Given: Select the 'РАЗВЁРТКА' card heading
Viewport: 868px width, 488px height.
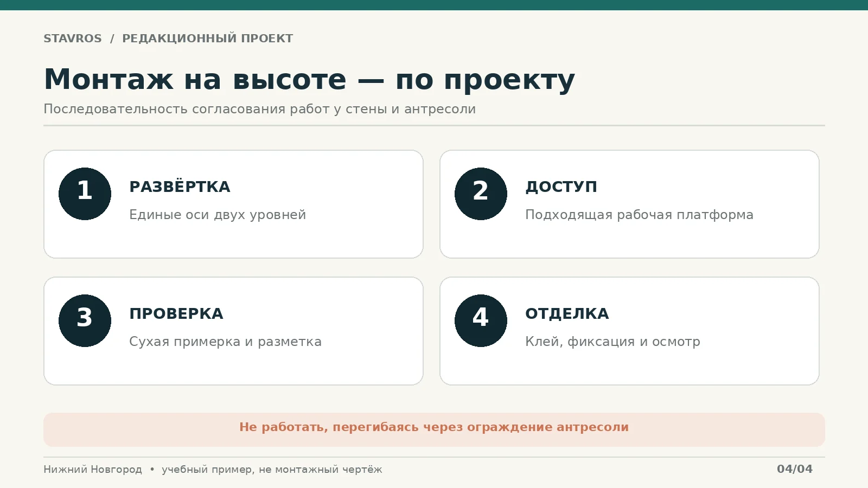Looking at the screenshot, I should coord(180,187).
